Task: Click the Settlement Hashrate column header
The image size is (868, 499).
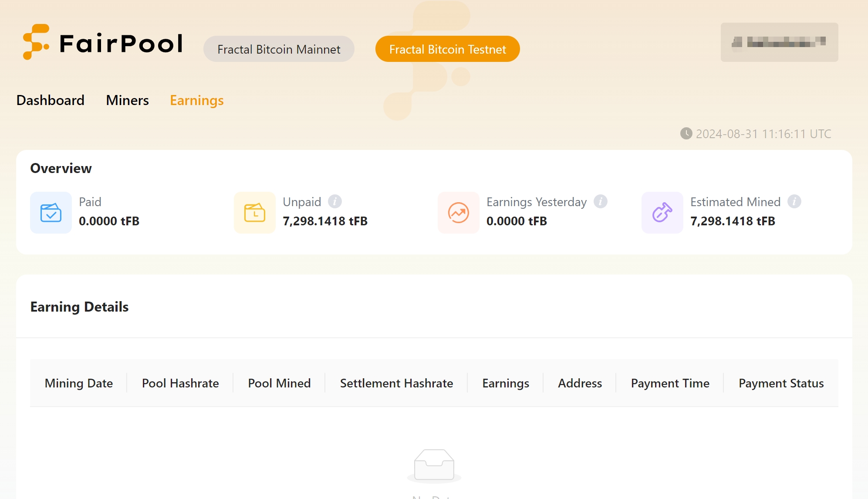Action: tap(396, 383)
